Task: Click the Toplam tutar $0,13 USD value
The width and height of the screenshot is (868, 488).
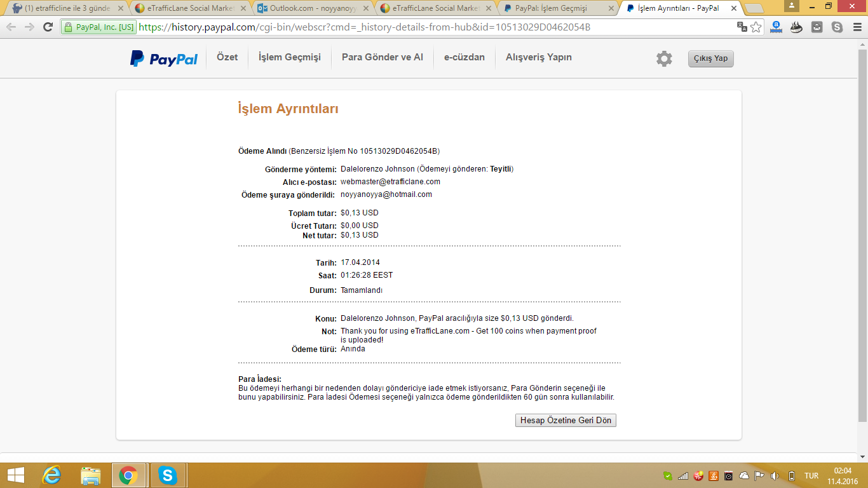Action: click(x=360, y=213)
